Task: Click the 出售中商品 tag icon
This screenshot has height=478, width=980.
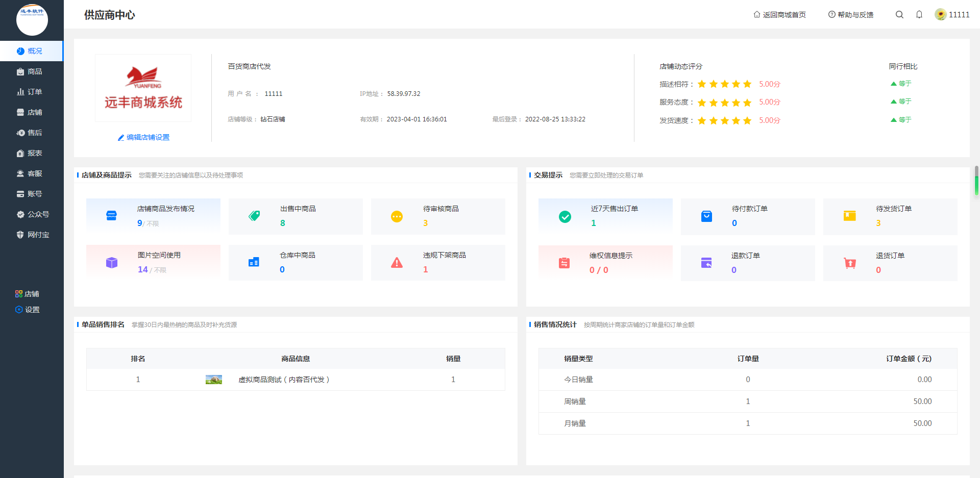Action: [254, 216]
